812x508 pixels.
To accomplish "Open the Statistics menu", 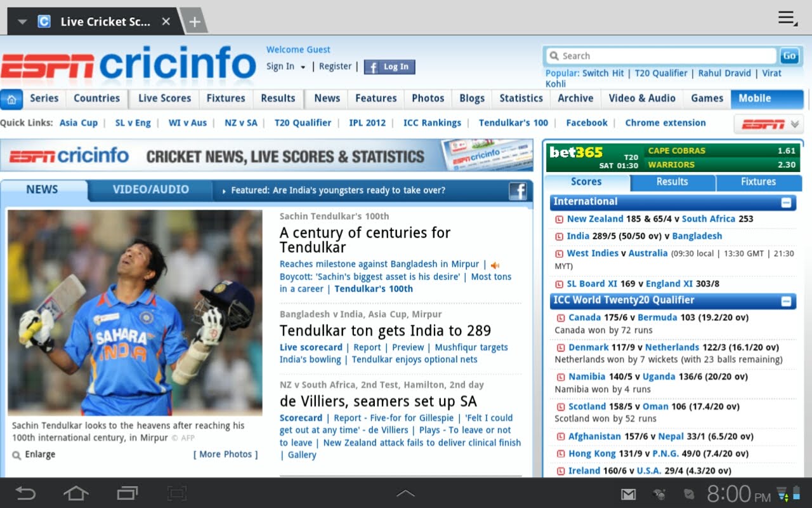I will click(x=521, y=98).
